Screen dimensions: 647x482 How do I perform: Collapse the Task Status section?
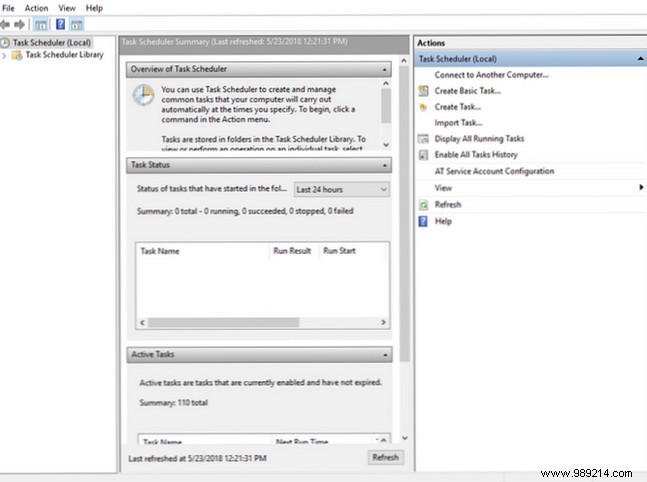coord(385,165)
